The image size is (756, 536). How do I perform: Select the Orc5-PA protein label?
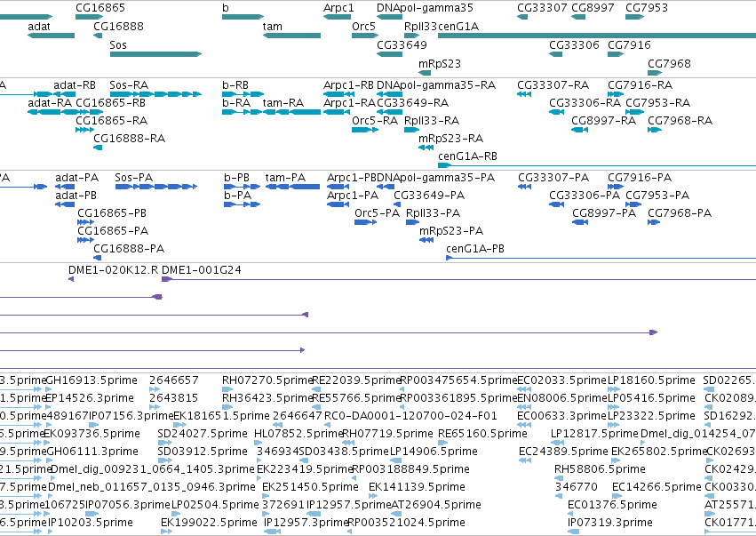click(377, 213)
